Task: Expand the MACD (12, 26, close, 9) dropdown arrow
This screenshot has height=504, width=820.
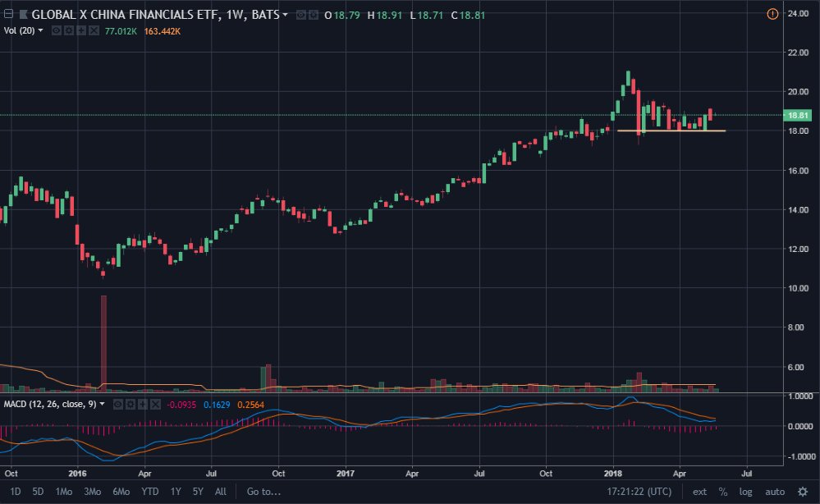Action: 103,404
